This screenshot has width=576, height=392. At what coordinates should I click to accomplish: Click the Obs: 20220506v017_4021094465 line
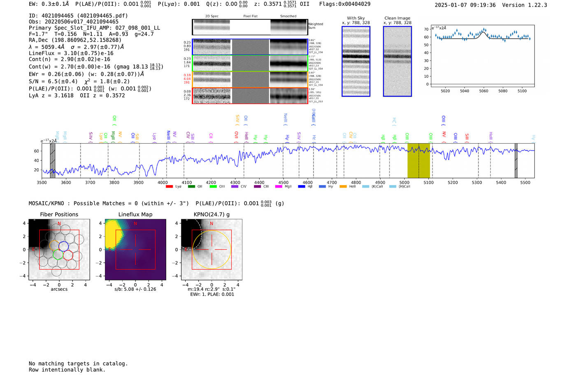tap(74, 22)
